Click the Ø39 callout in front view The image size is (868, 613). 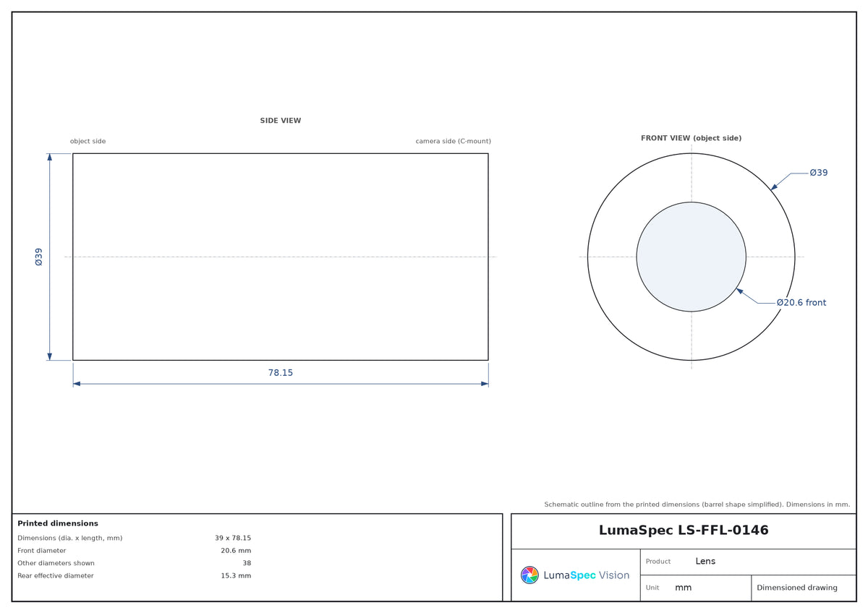[819, 173]
